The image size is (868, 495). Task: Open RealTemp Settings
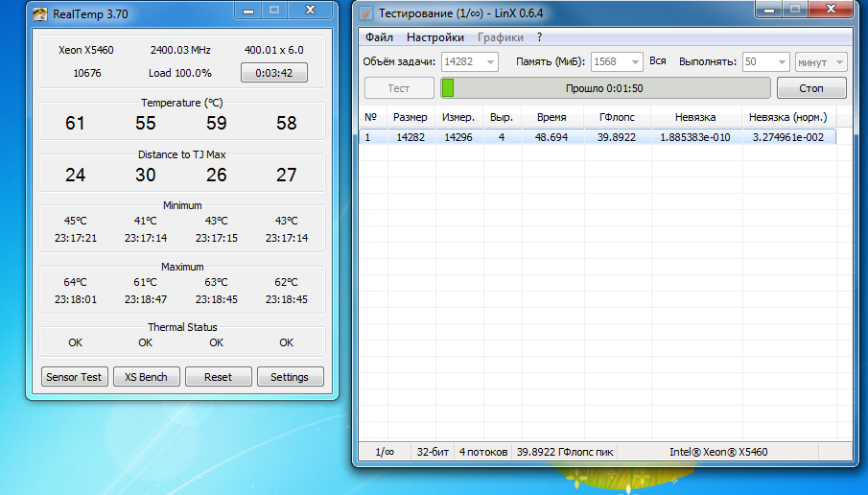coord(290,376)
